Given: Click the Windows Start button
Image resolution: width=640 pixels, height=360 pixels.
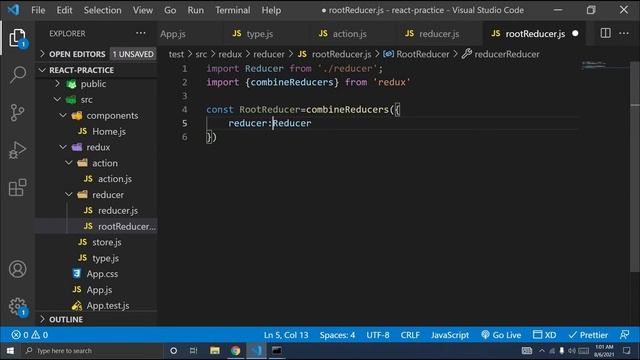Looking at the screenshot, I should pos(10,351).
